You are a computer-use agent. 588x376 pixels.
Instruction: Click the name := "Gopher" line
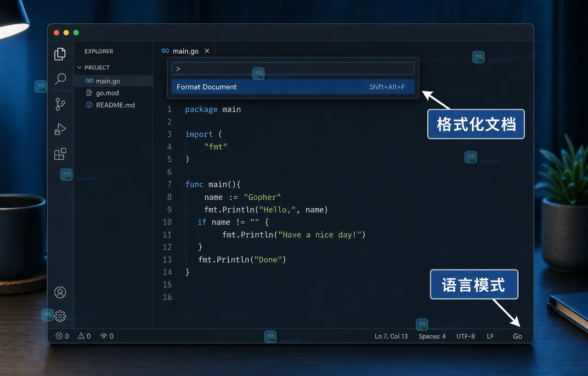(x=243, y=197)
